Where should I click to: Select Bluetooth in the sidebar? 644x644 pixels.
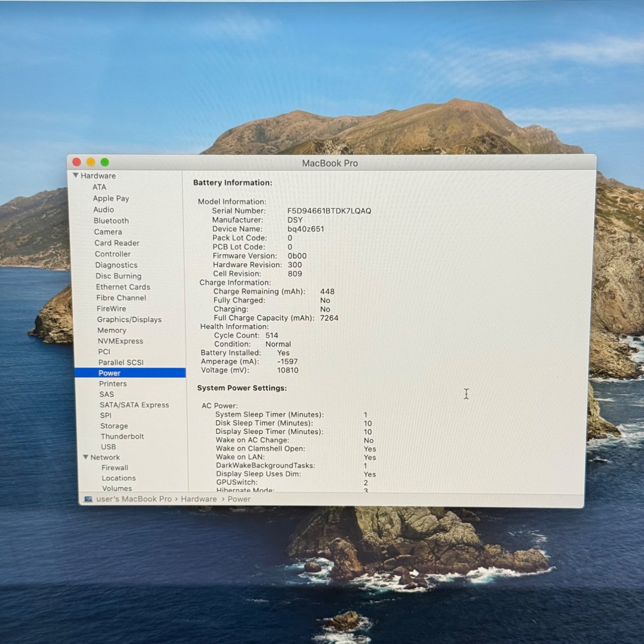pyautogui.click(x=111, y=221)
